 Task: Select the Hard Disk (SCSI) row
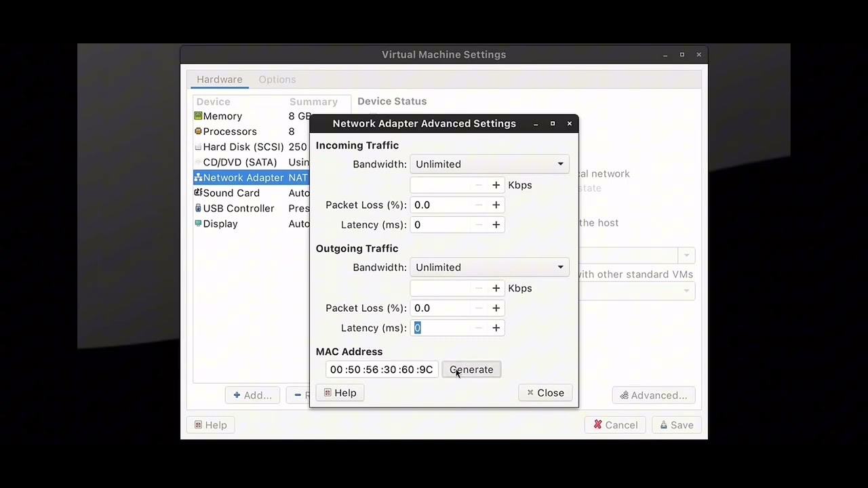tap(251, 147)
